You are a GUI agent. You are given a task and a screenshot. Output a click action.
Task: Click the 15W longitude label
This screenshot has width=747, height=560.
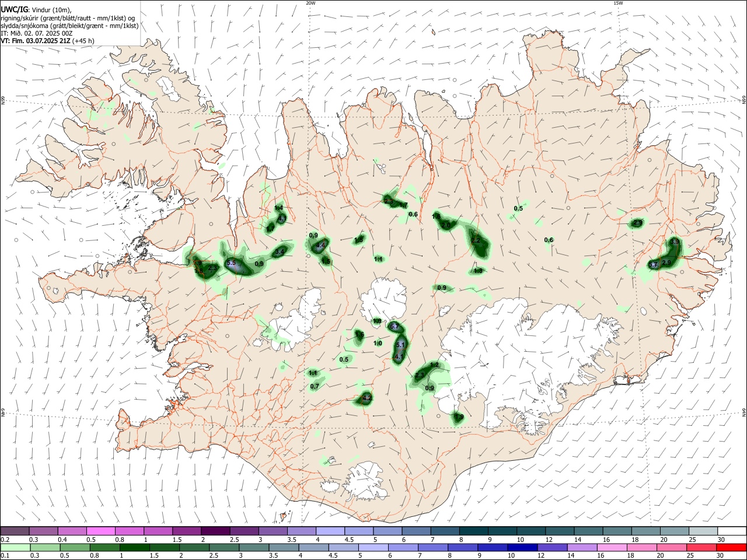tap(618, 3)
